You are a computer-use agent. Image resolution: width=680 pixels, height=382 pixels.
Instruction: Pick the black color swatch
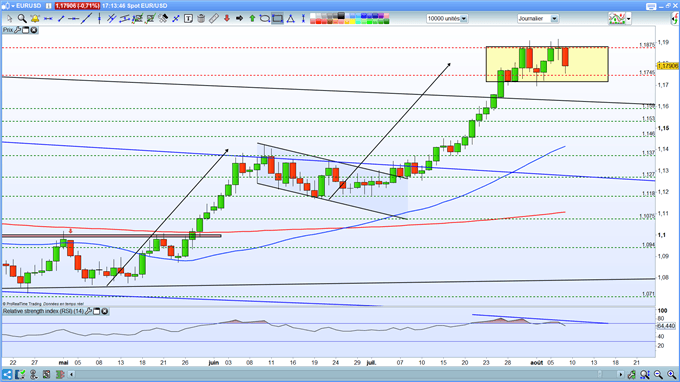pyautogui.click(x=341, y=16)
